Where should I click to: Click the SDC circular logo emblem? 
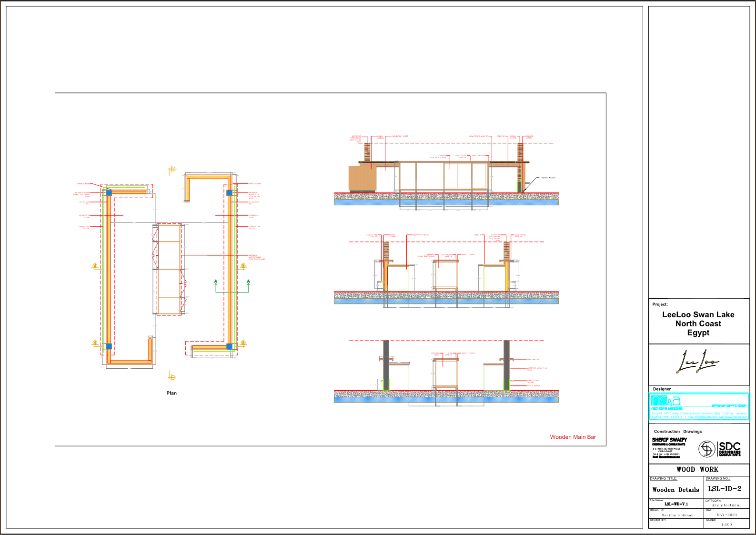pyautogui.click(x=707, y=449)
